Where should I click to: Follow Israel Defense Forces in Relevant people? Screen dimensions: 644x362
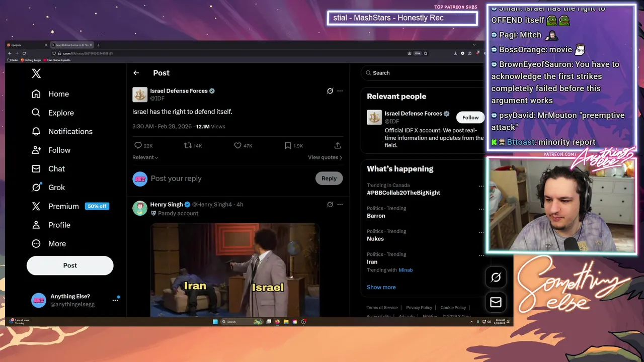pyautogui.click(x=470, y=118)
